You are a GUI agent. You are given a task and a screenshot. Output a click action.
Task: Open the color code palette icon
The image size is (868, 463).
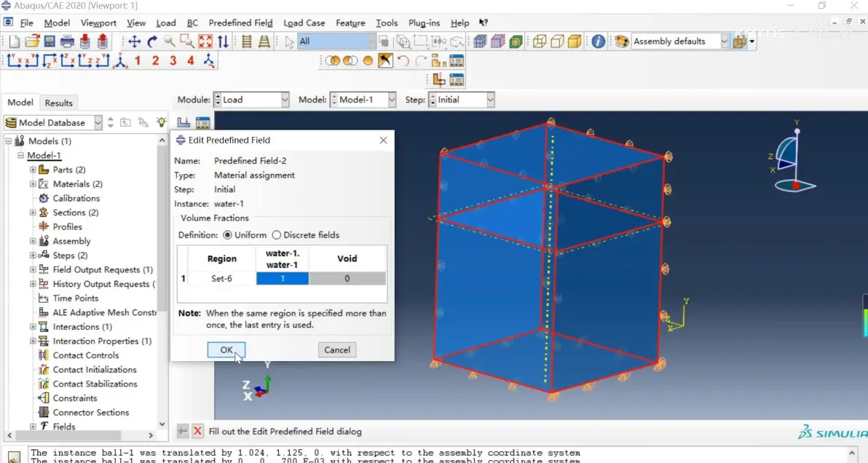coord(622,41)
